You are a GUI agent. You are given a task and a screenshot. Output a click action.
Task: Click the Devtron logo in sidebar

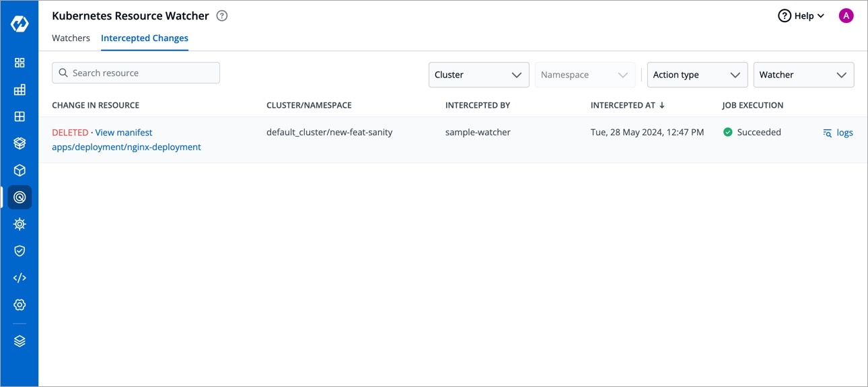pyautogui.click(x=20, y=24)
